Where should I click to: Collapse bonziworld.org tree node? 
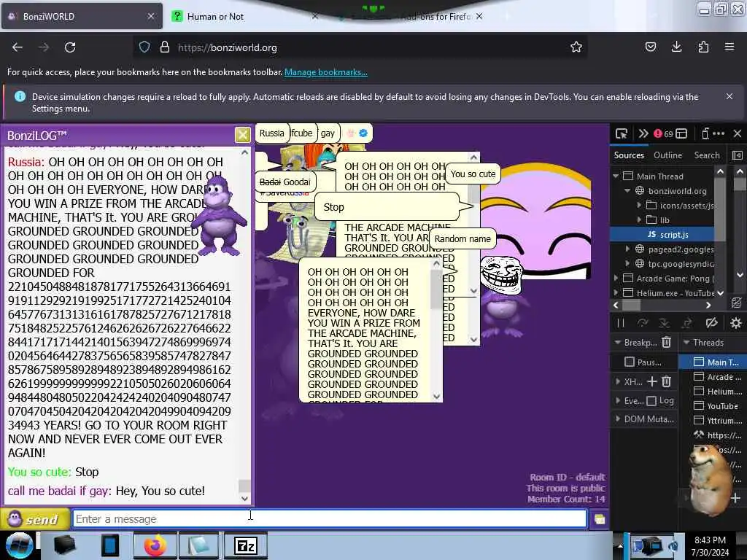coord(627,191)
